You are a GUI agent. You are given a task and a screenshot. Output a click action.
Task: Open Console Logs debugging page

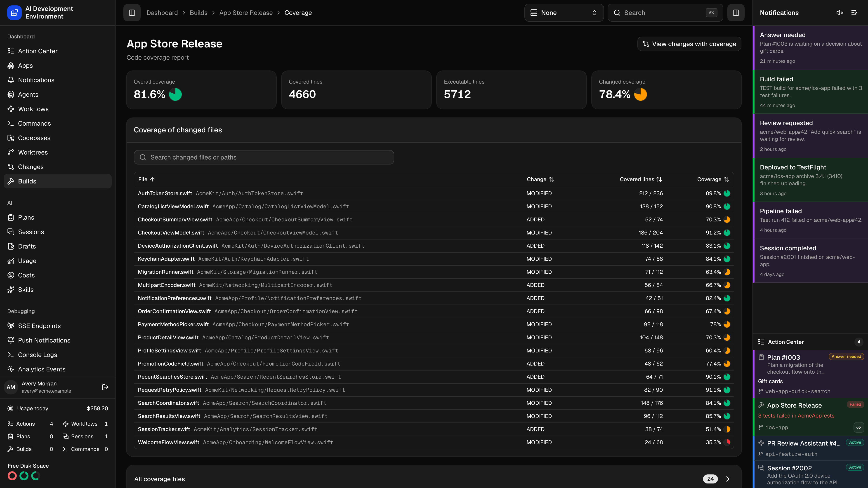tap(58, 355)
